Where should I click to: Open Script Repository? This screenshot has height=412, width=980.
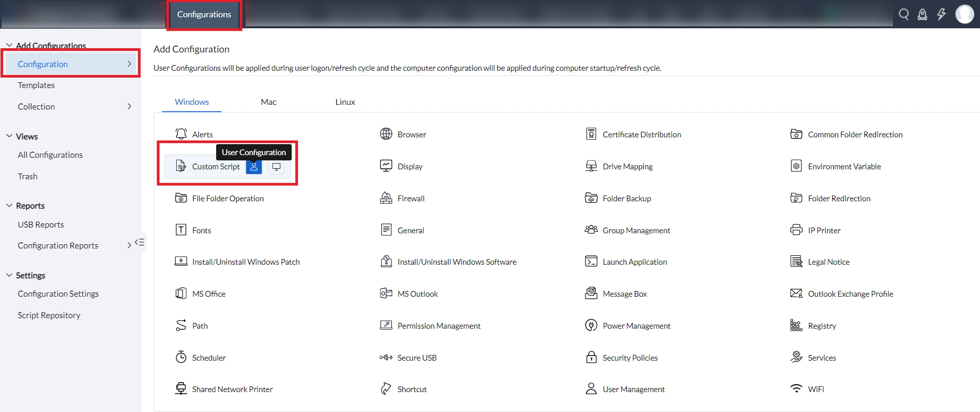(x=49, y=315)
